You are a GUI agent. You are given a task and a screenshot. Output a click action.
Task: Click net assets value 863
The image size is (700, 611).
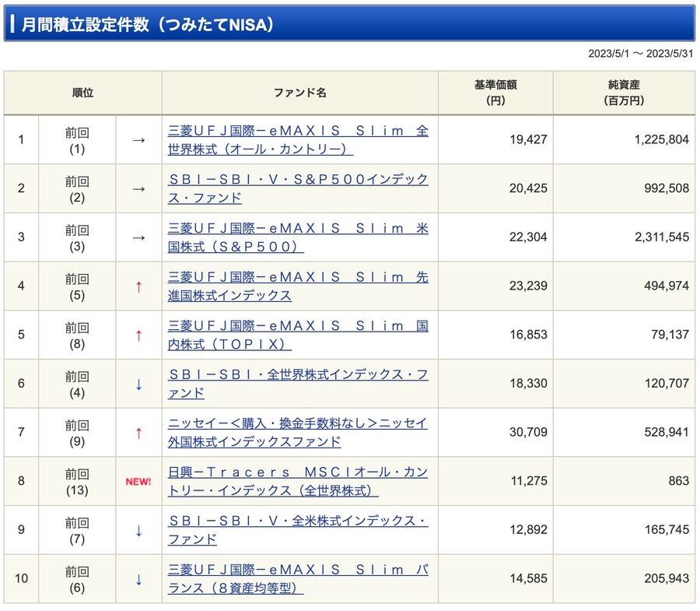[x=679, y=480]
